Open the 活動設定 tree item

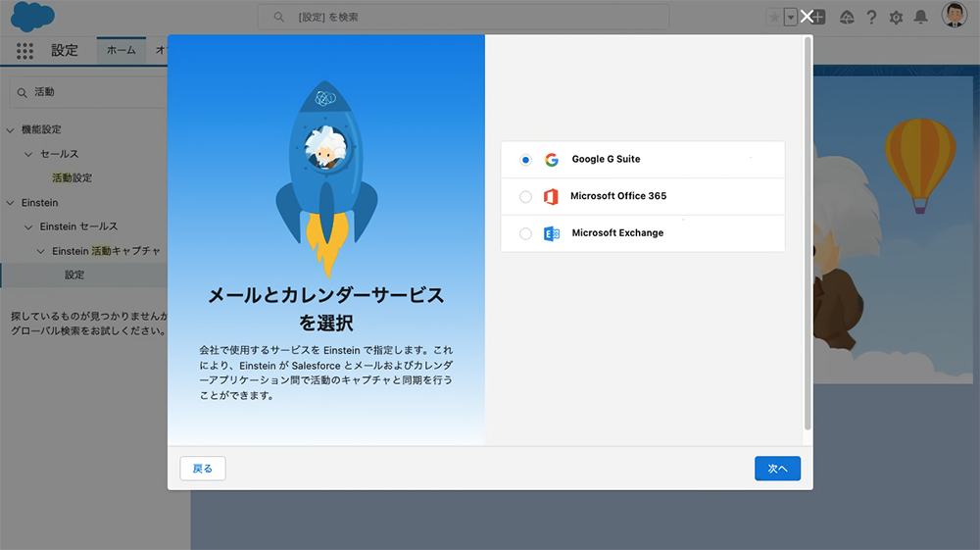tap(72, 178)
